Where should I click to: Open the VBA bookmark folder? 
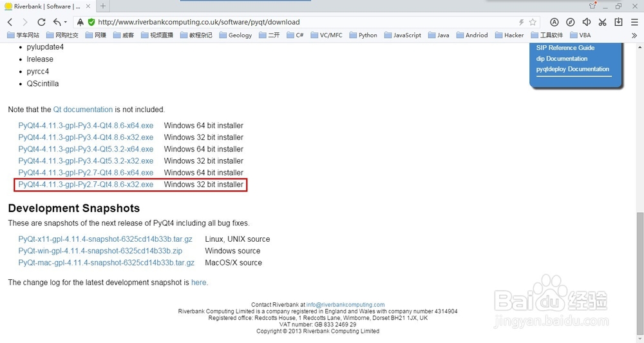point(580,35)
